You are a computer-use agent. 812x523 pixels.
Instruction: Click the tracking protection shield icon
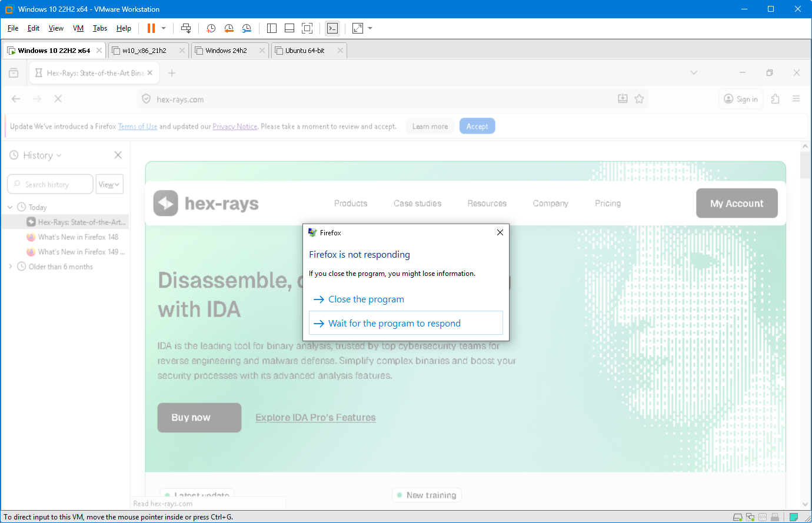tap(147, 99)
